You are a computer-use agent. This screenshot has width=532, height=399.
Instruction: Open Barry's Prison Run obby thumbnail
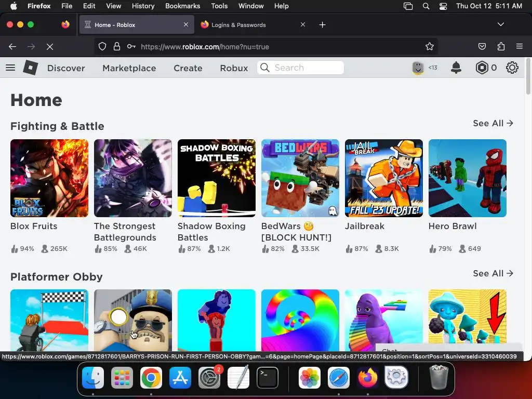(132, 320)
